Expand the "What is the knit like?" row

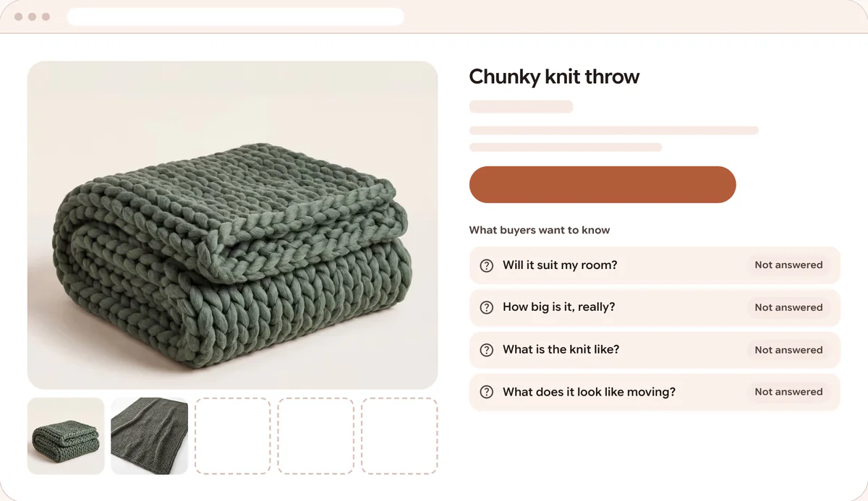click(x=655, y=350)
